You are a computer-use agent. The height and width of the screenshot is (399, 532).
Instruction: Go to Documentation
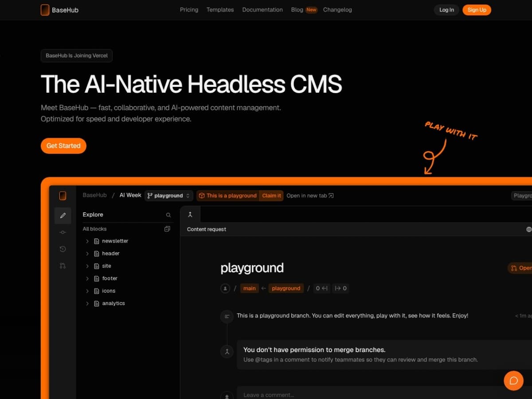[262, 10]
